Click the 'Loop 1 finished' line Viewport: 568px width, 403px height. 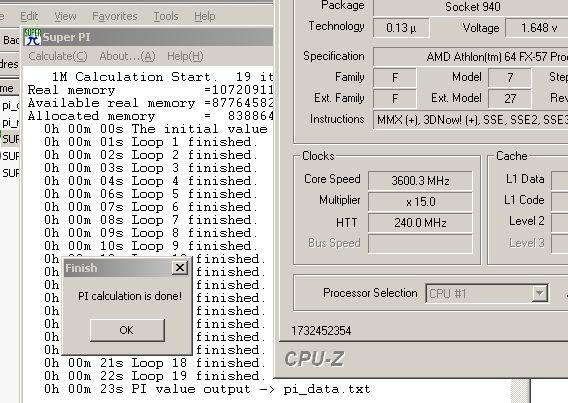click(151, 142)
